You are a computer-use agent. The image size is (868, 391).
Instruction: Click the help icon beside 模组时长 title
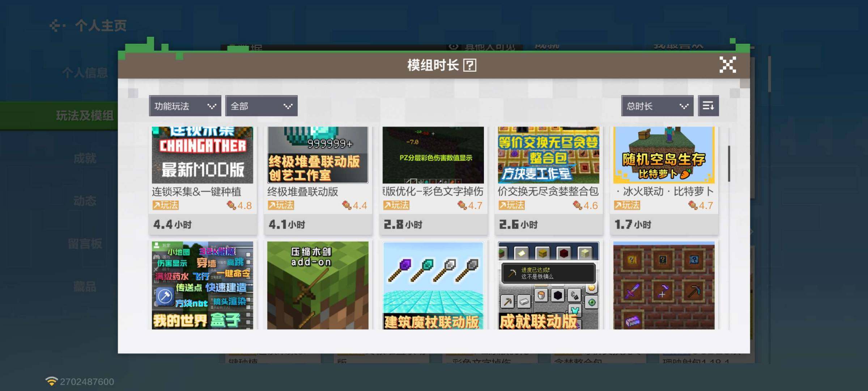pos(469,66)
